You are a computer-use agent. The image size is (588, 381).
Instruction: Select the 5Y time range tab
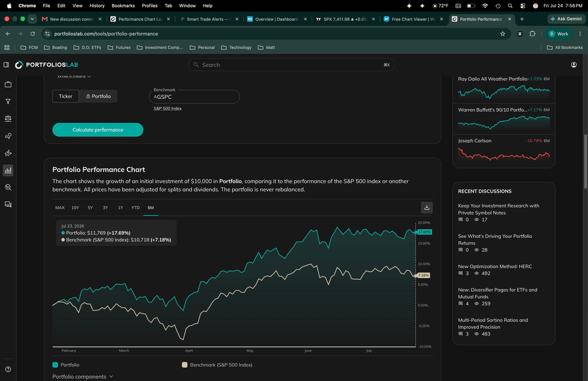(x=90, y=207)
